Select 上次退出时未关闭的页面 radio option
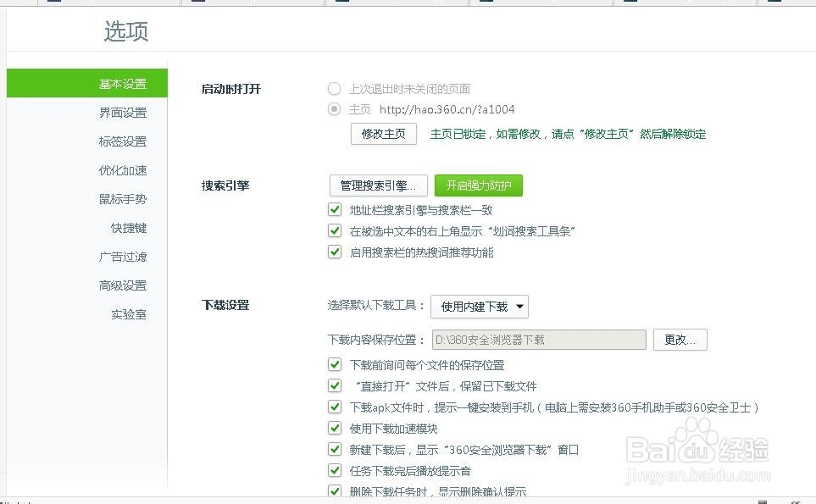The width and height of the screenshot is (816, 504). 334,88
